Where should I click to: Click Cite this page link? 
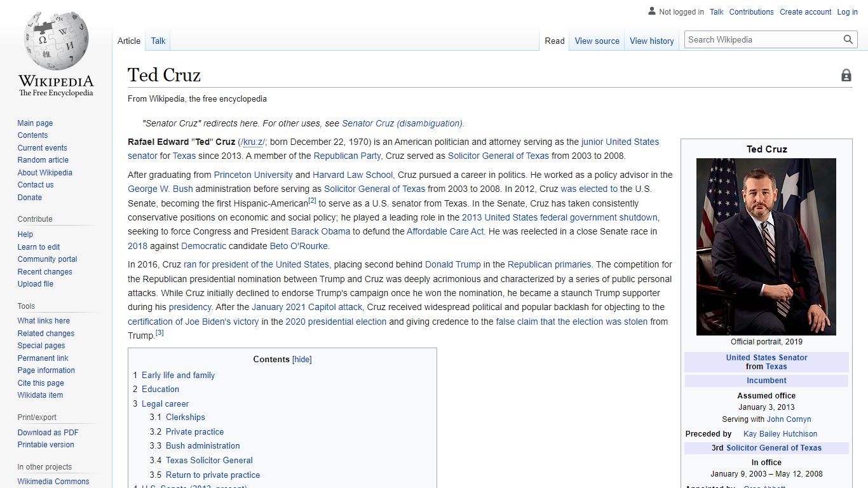[x=41, y=383]
